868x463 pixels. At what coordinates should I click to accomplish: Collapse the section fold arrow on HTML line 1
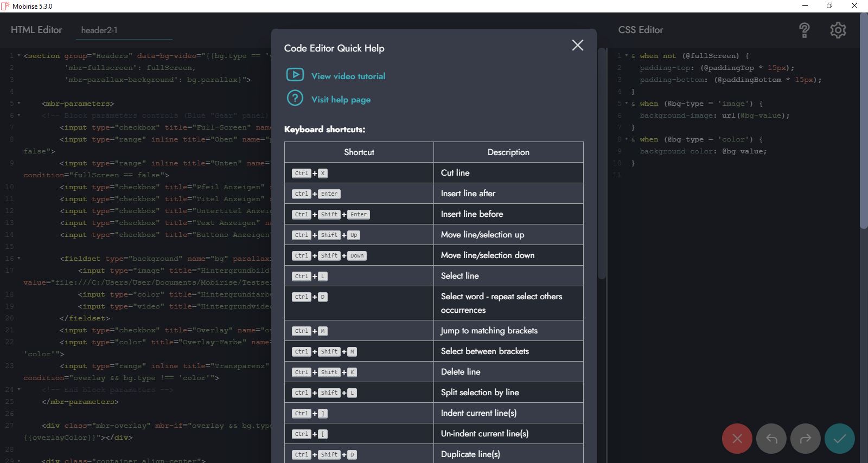click(19, 56)
